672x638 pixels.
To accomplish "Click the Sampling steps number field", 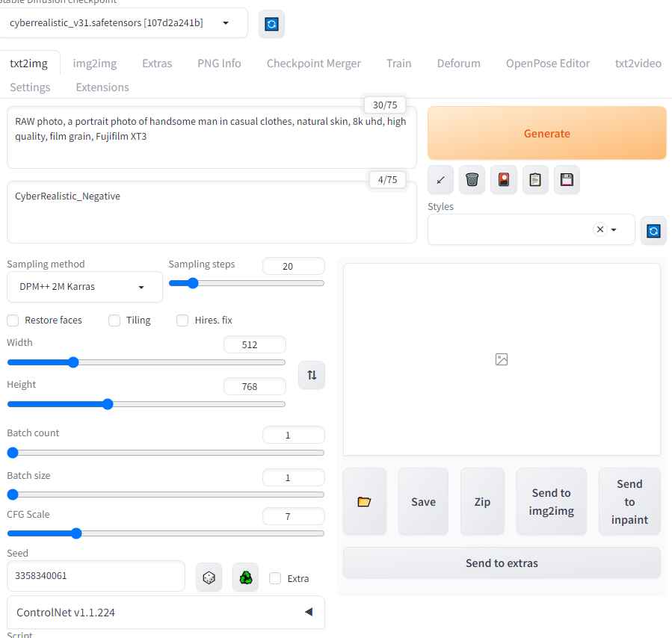I will click(294, 267).
